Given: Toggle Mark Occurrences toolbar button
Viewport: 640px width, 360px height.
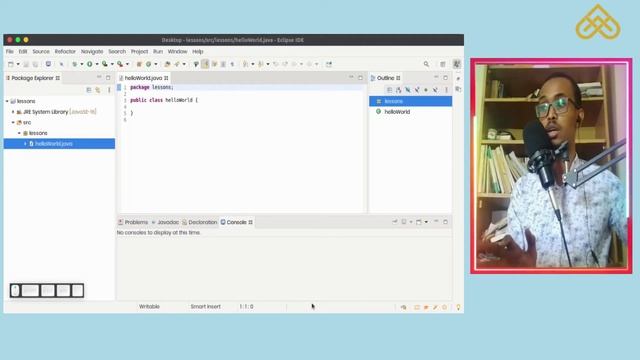Looking at the screenshot, I should click(205, 64).
